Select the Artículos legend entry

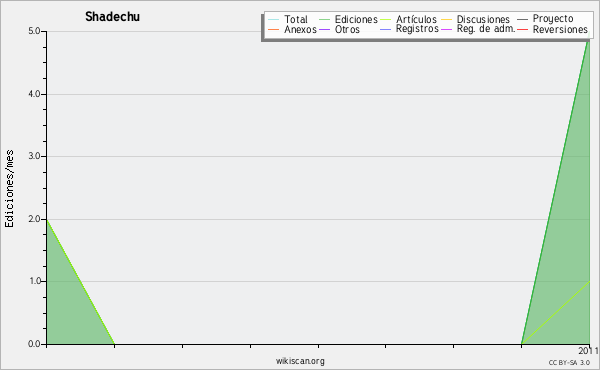(416, 19)
